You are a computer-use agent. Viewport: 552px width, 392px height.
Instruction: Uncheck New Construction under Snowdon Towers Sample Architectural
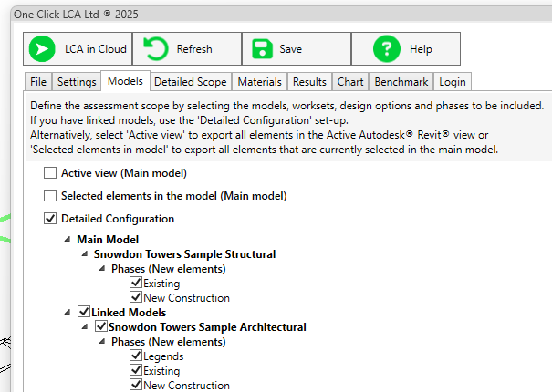[136, 385]
